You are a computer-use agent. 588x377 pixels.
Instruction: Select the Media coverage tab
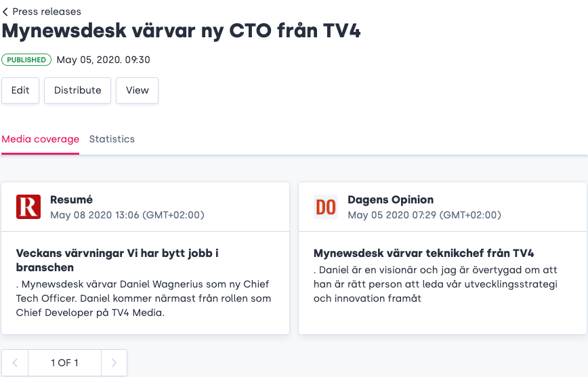40,139
